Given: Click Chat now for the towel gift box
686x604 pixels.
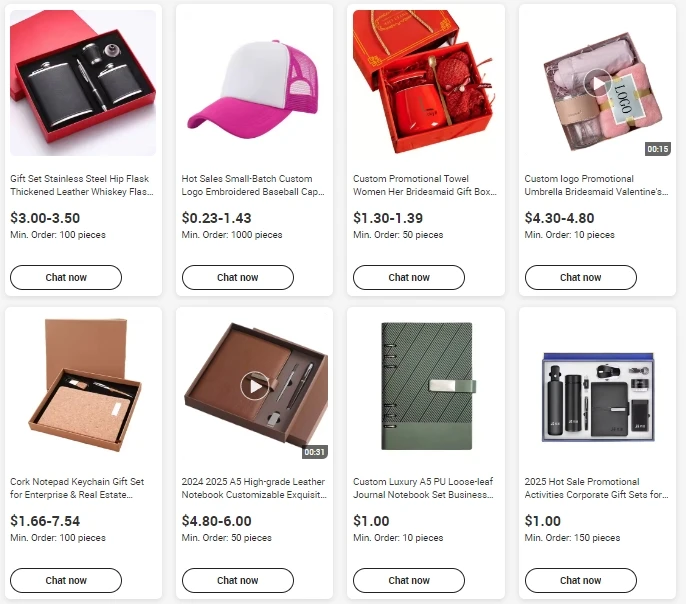Looking at the screenshot, I should 409,277.
